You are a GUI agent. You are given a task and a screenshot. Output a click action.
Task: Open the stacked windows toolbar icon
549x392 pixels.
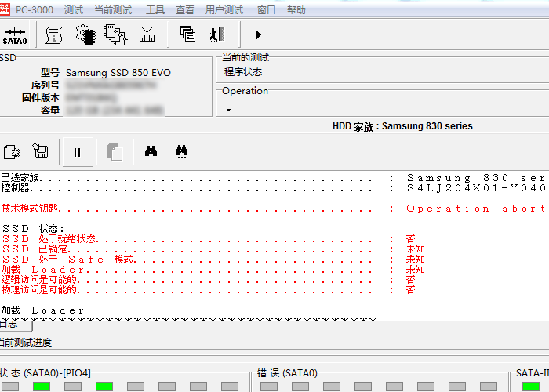coord(187,34)
